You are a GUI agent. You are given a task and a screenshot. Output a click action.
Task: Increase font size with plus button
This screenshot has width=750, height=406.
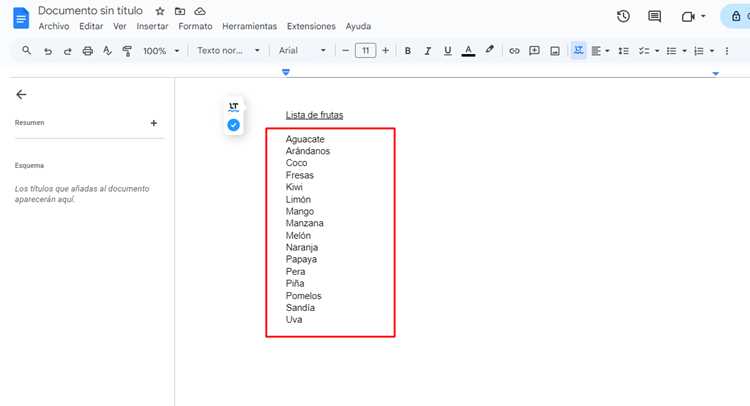[x=386, y=50]
